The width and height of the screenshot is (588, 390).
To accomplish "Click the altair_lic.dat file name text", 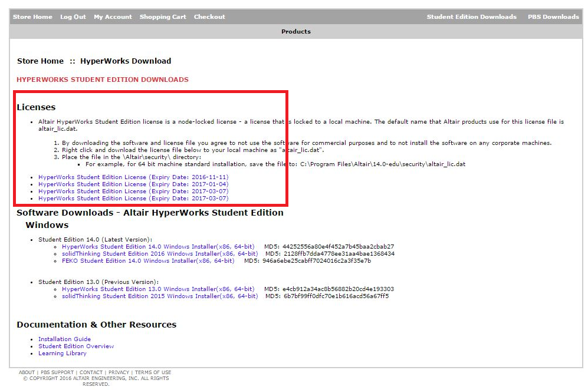I will point(58,129).
